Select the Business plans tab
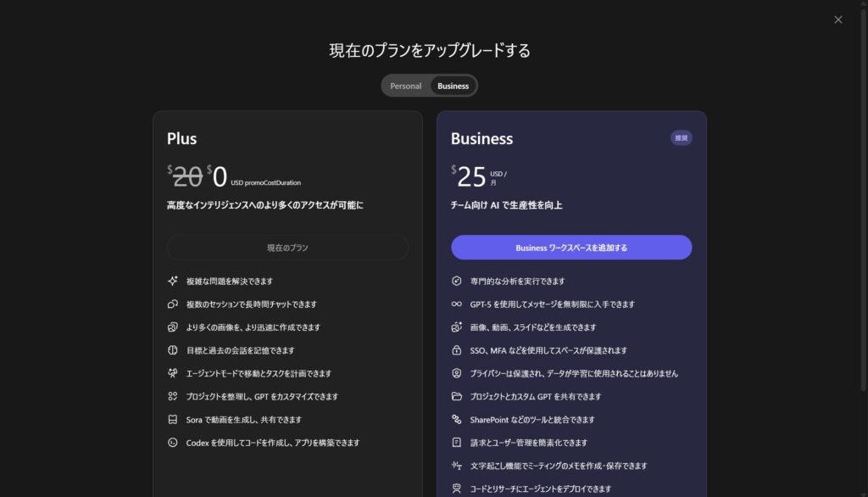Image resolution: width=868 pixels, height=497 pixels. [x=453, y=86]
